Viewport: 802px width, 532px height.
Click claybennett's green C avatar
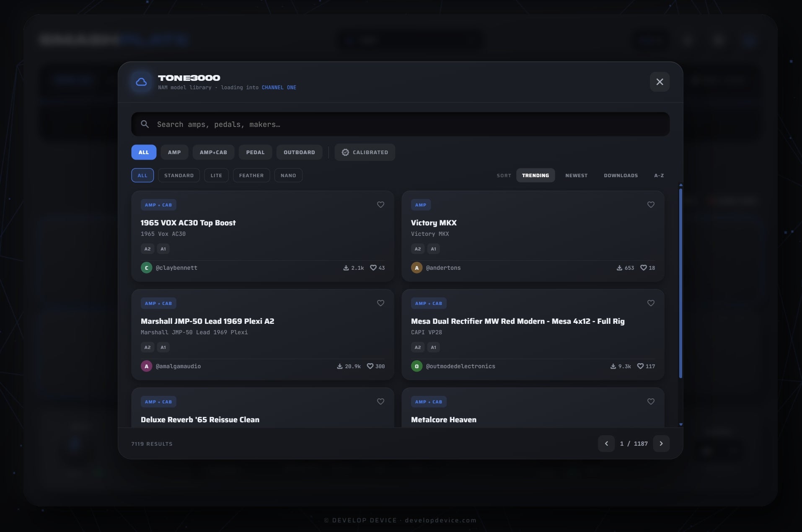pyautogui.click(x=146, y=268)
